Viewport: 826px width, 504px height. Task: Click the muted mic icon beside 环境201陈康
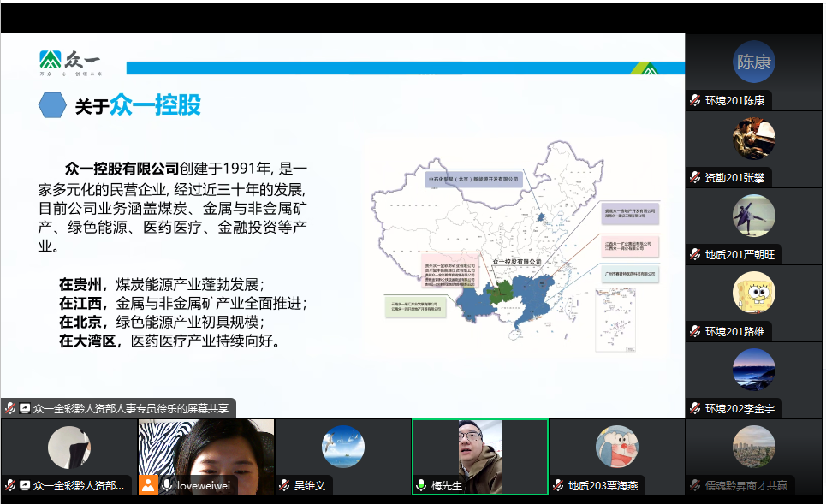(696, 101)
